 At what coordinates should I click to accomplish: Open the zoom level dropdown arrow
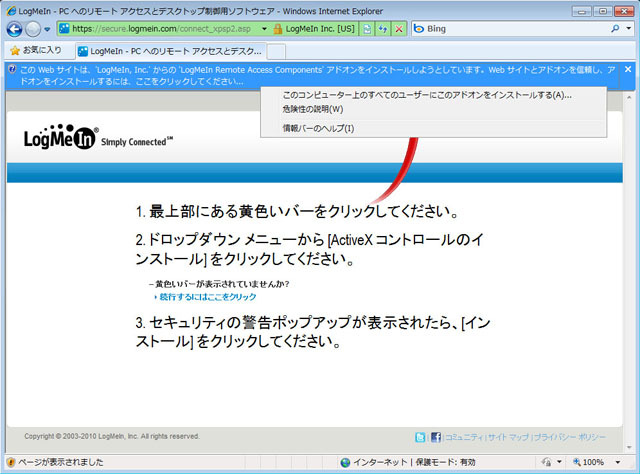click(x=618, y=462)
